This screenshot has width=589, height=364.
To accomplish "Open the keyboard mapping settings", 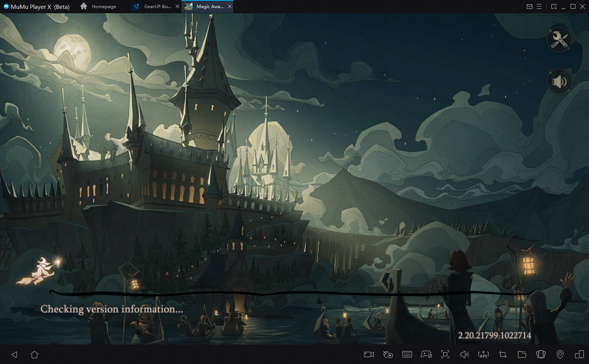I will [x=407, y=354].
